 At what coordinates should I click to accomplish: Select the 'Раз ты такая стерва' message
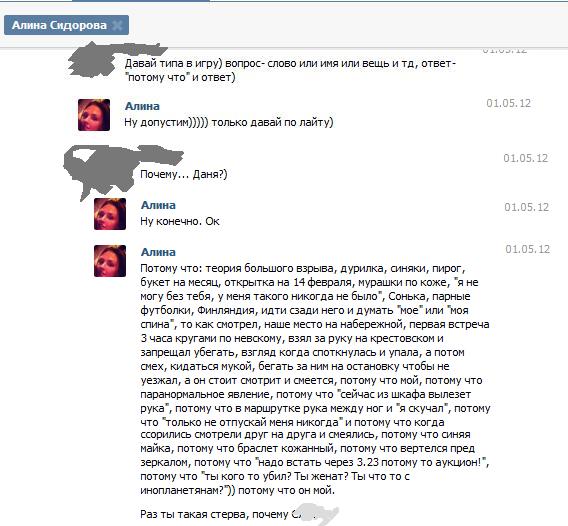(228, 514)
